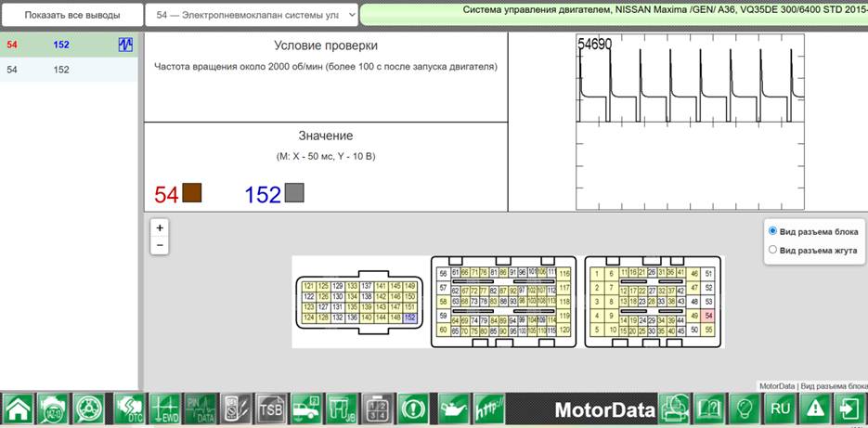Viewport: 868px width, 428px height.
Task: Click pin 55 in right connector
Action: (x=709, y=330)
